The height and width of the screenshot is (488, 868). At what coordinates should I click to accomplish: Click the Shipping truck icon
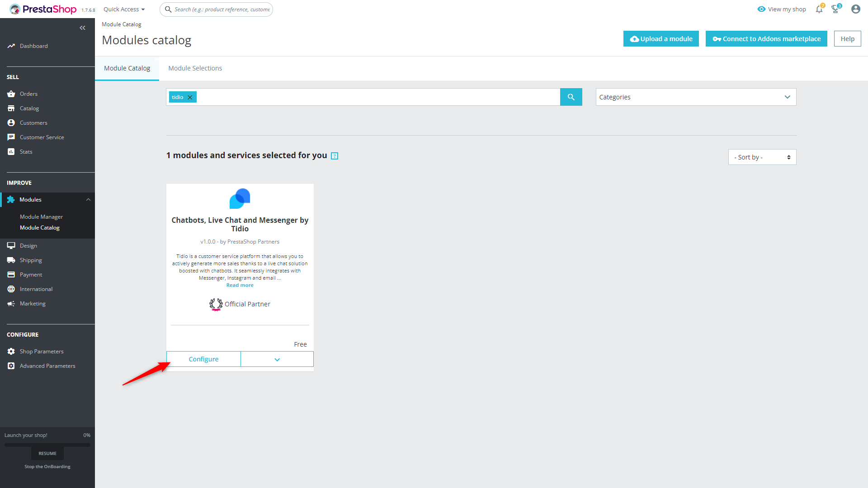[11, 260]
